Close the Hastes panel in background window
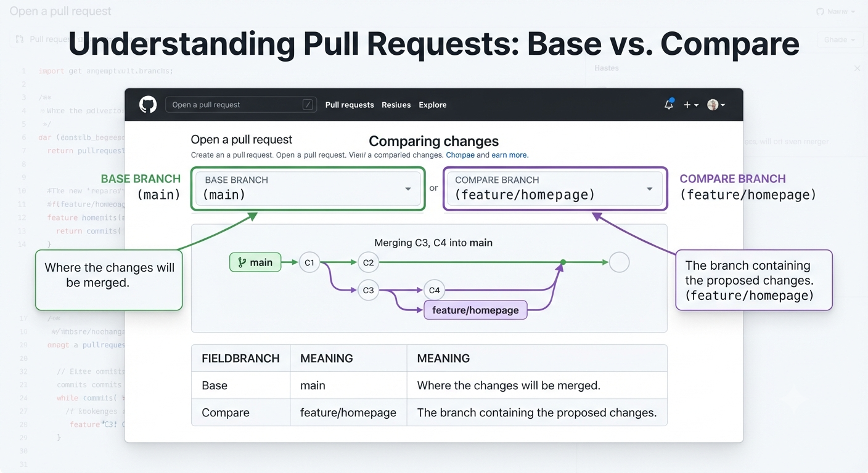 click(x=857, y=68)
